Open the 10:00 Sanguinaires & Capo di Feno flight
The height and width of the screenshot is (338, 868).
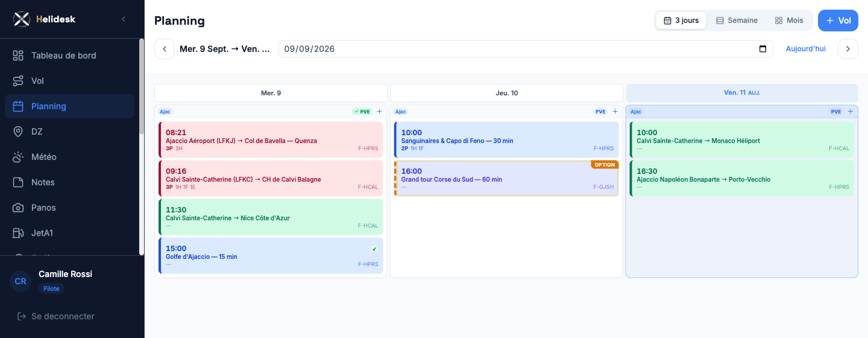pyautogui.click(x=506, y=140)
